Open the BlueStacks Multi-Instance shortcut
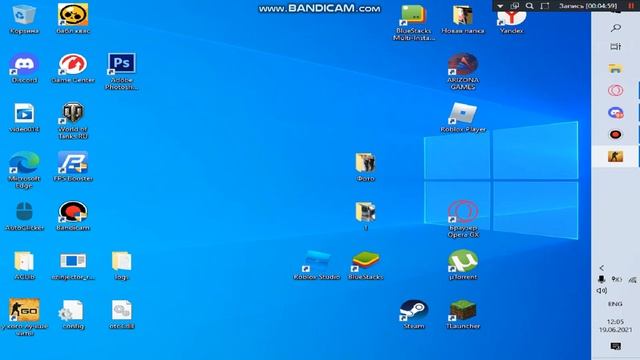 [414, 22]
